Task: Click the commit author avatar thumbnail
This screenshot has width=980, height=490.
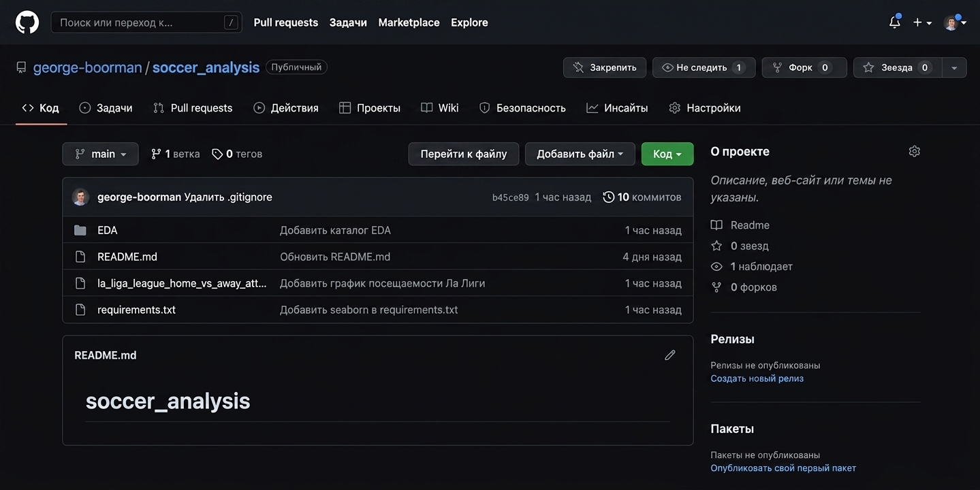Action: (80, 197)
